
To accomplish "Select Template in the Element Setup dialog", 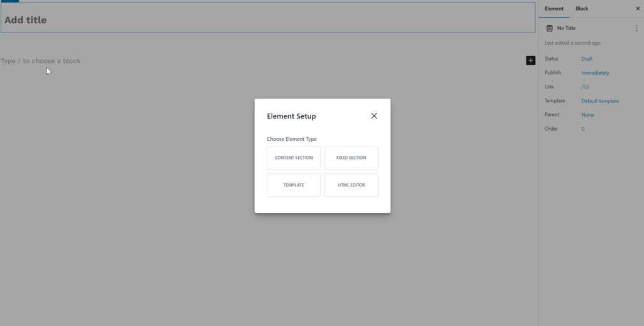I will [294, 185].
